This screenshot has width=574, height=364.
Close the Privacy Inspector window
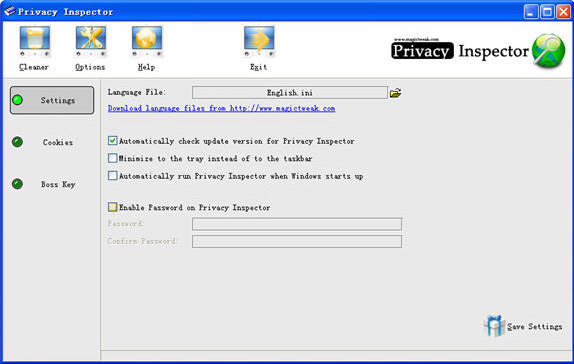coord(563,12)
